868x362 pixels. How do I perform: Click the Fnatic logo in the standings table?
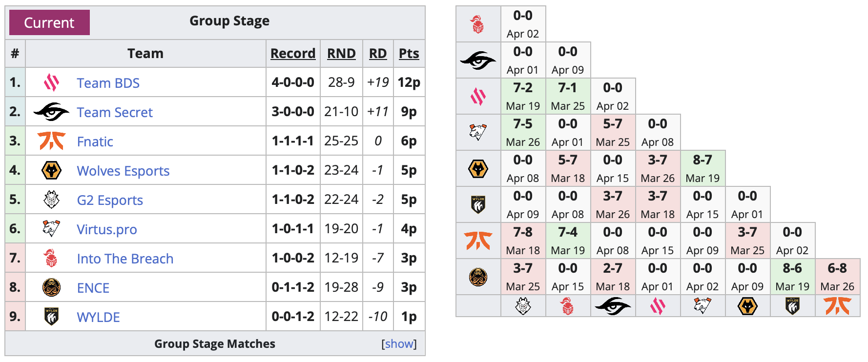pos(52,141)
